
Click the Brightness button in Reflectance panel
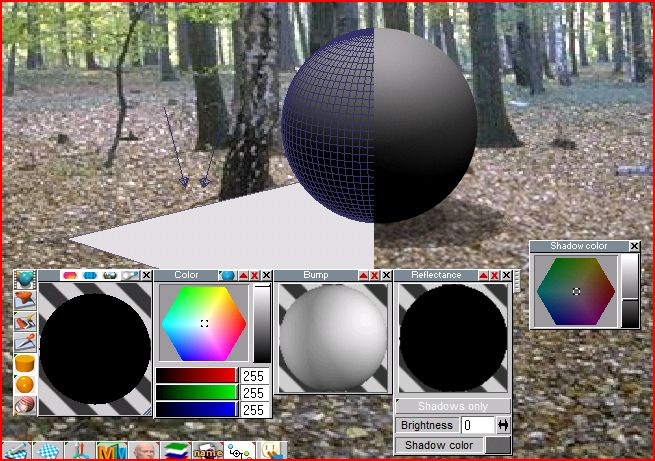tap(427, 425)
